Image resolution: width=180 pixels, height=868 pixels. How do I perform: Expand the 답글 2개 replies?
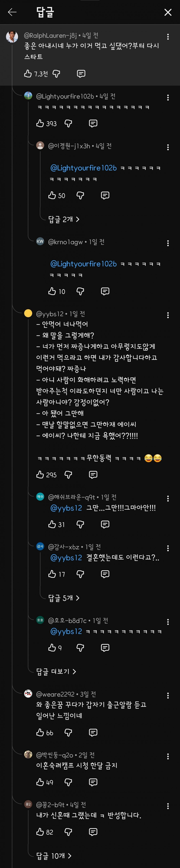[64, 219]
